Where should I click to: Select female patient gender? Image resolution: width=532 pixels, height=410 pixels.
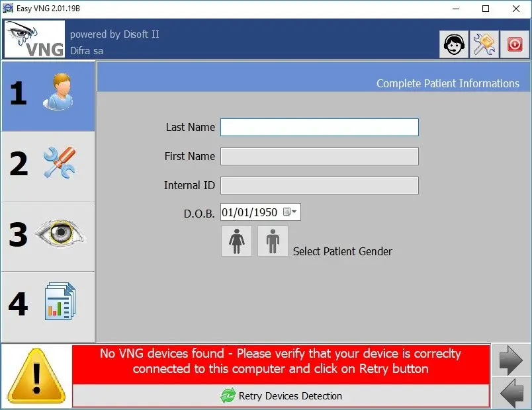(x=236, y=241)
